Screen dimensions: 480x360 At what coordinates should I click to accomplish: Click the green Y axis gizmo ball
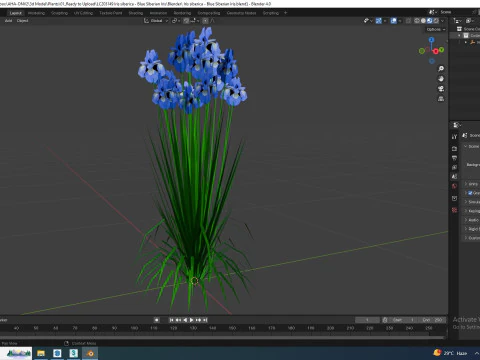(x=442, y=50)
